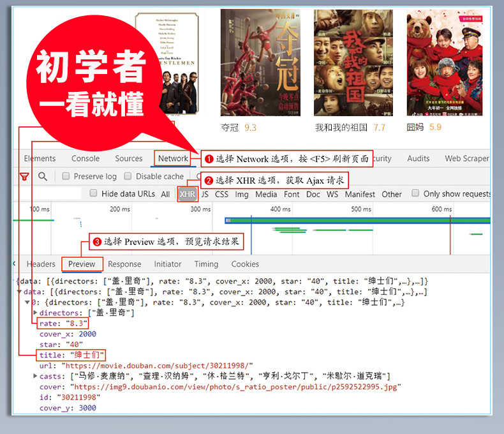504x434 pixels.
Task: Open the 囧妈 movie title link
Action: [x=415, y=127]
